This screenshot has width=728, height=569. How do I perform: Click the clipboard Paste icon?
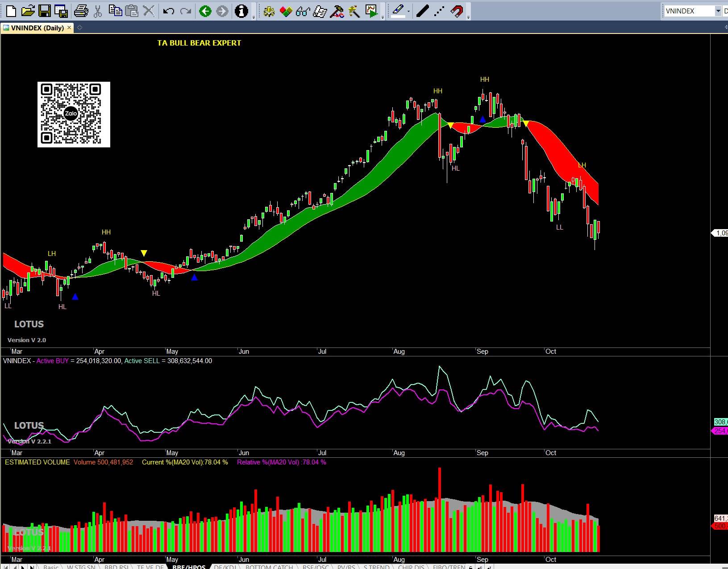pyautogui.click(x=132, y=11)
